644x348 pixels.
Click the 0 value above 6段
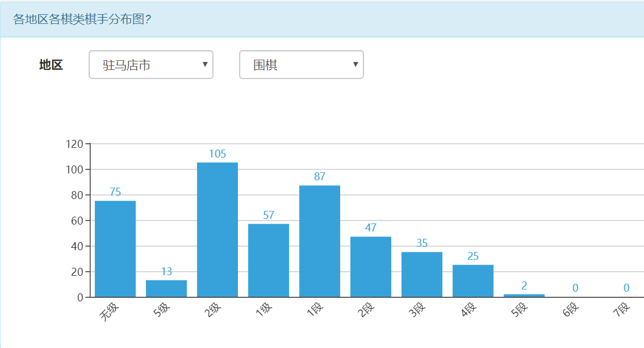click(575, 288)
